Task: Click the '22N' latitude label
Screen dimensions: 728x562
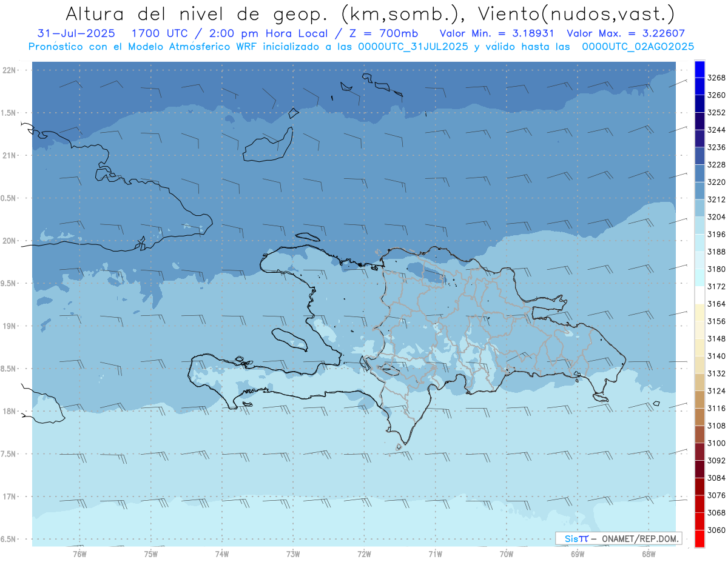Action: [10, 70]
